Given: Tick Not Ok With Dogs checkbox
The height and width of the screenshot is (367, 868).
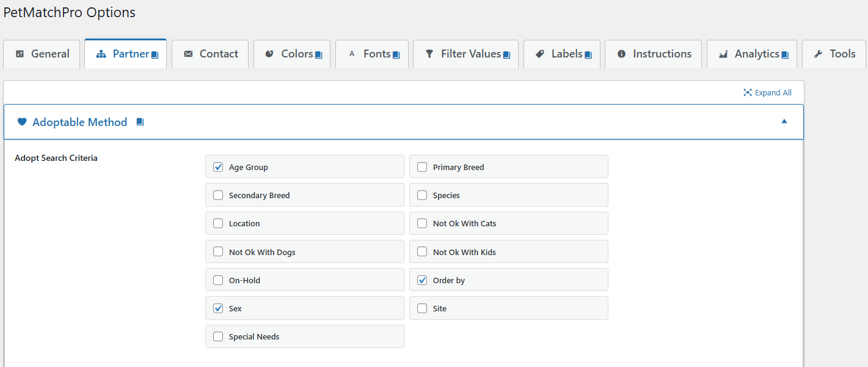Looking at the screenshot, I should 218,252.
